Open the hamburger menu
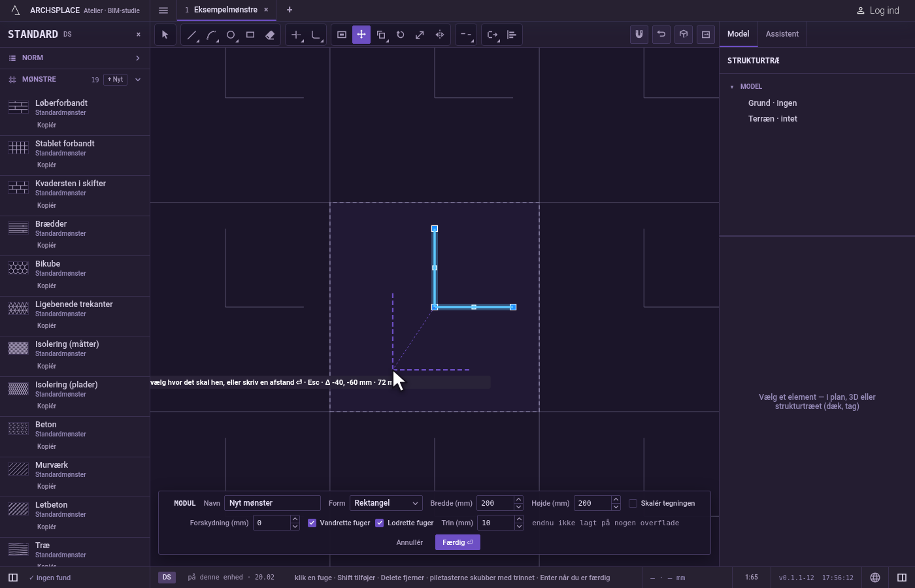 pos(163,10)
